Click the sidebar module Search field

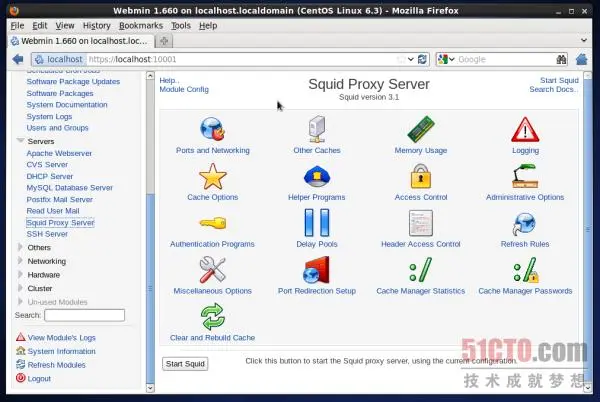click(x=85, y=315)
